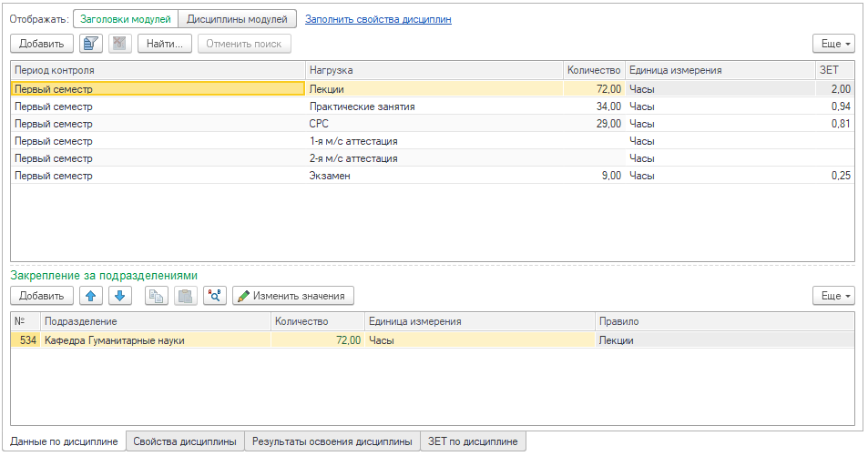Move row down with blue arrow
Screen dimensions: 868x456
click(119, 296)
